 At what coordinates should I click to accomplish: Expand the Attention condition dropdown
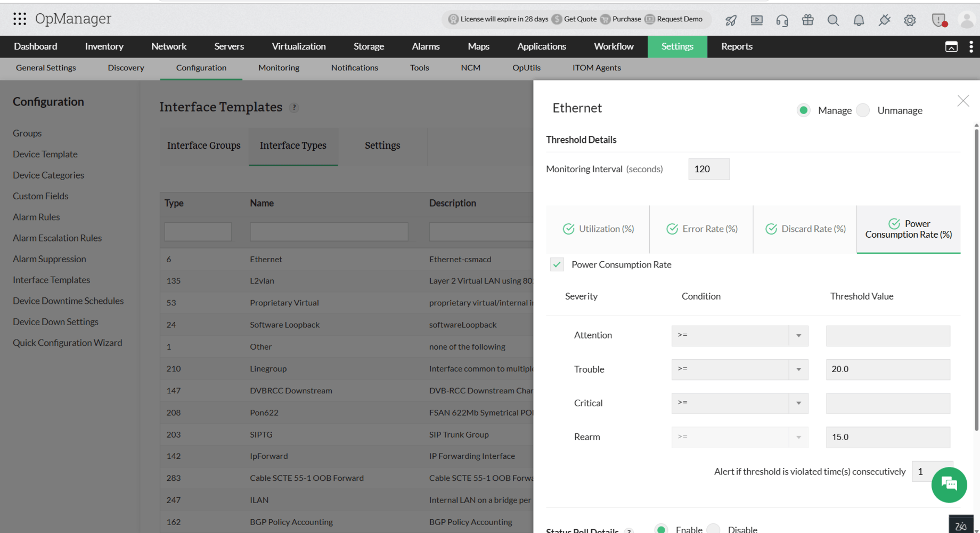coord(740,335)
